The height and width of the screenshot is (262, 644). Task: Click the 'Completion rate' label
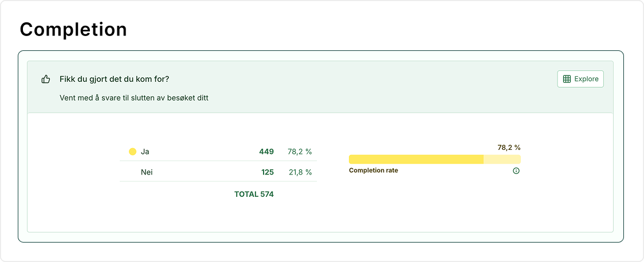[374, 170]
